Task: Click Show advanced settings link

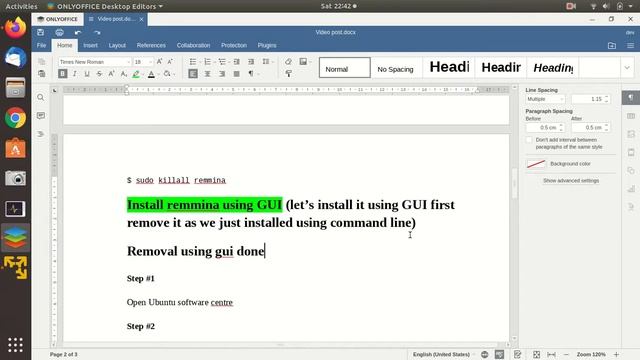Action: (571, 180)
